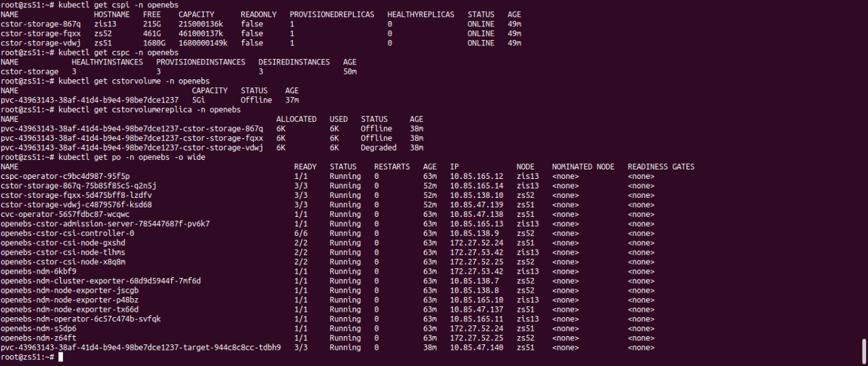Viewport: 868px width, 366px height.
Task: Click the READONLY column header
Action: (259, 14)
